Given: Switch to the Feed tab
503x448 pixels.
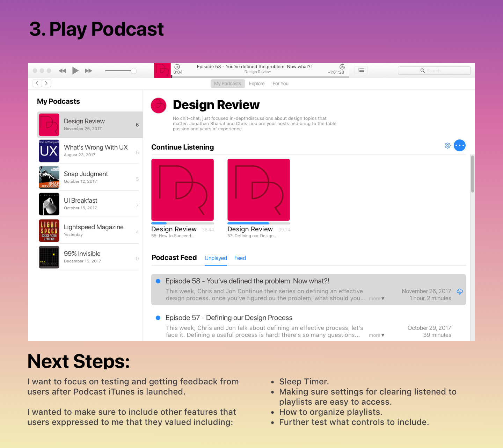Looking at the screenshot, I should [240, 258].
